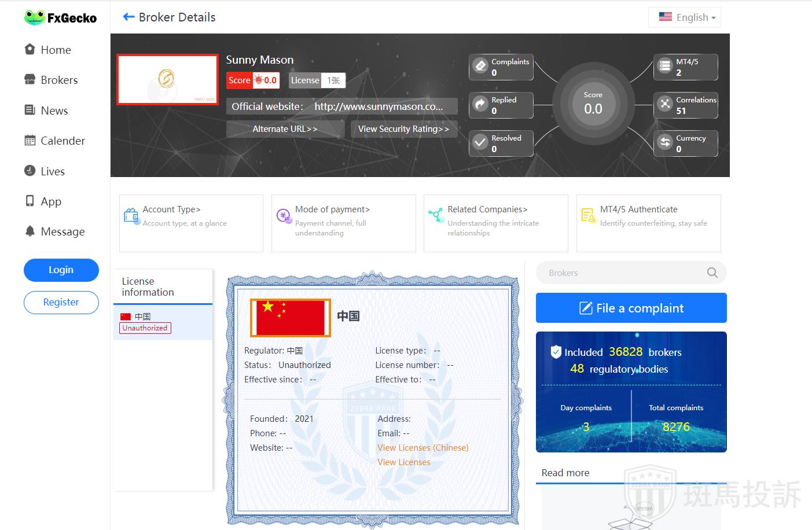
Task: Click the Complaints stat icon
Action: click(480, 66)
